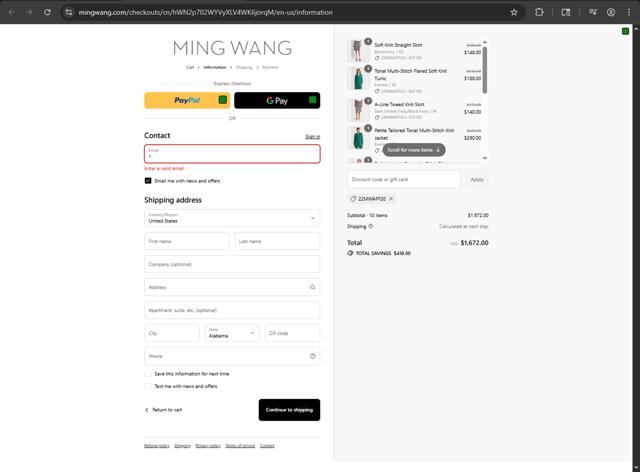Pay with PayPal express checkout
Screen dimensions: 640x472
click(187, 100)
